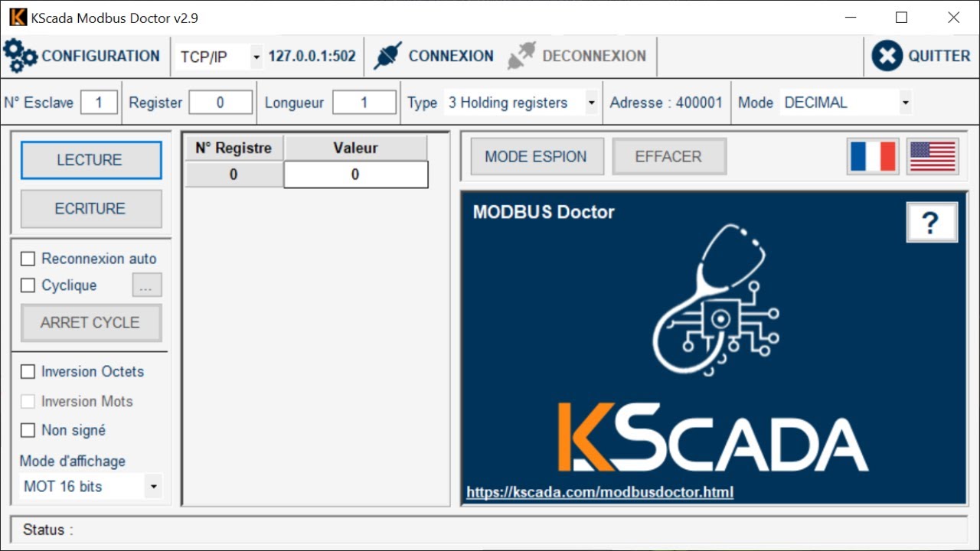Enable Non signé checkbox
This screenshot has width=980, height=551.
(28, 430)
